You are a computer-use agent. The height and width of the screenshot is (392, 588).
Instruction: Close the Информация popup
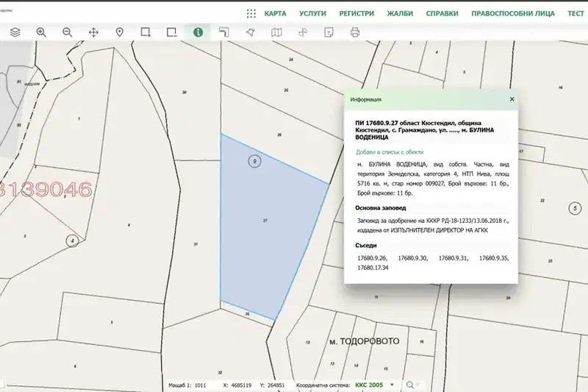coord(512,99)
